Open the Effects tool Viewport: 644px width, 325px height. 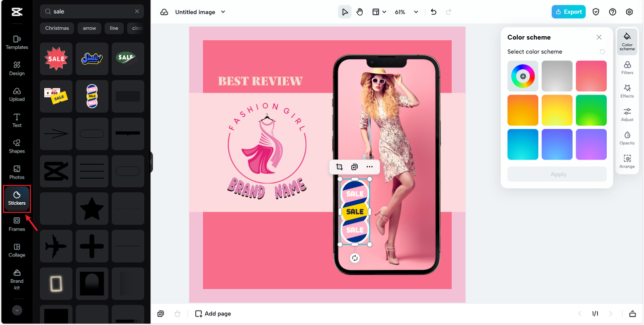(627, 91)
